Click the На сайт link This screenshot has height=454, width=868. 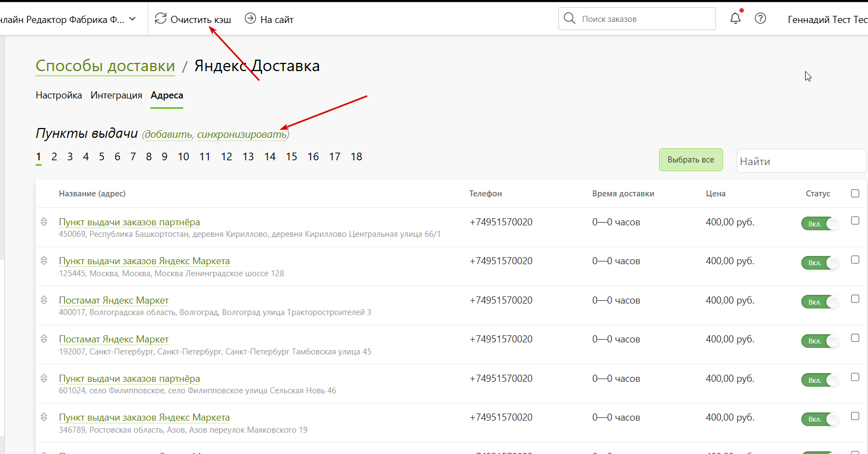coord(269,19)
